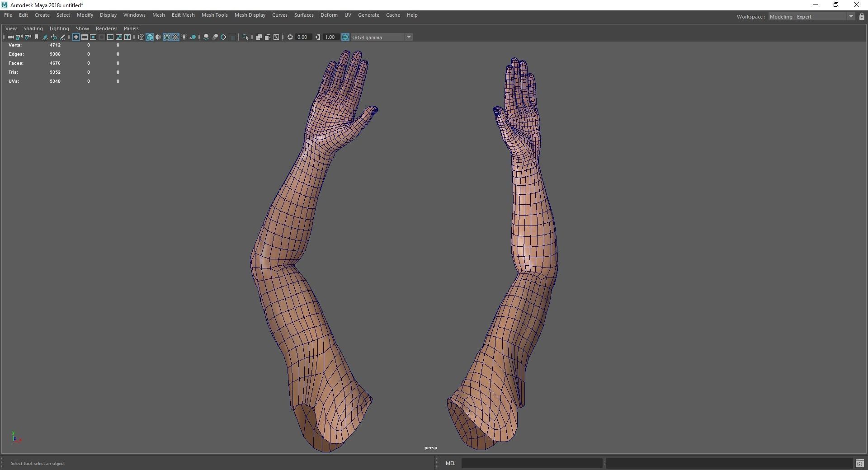Click the Shadows icon in panel toolbar
The height and width of the screenshot is (470, 868).
pyautogui.click(x=193, y=37)
